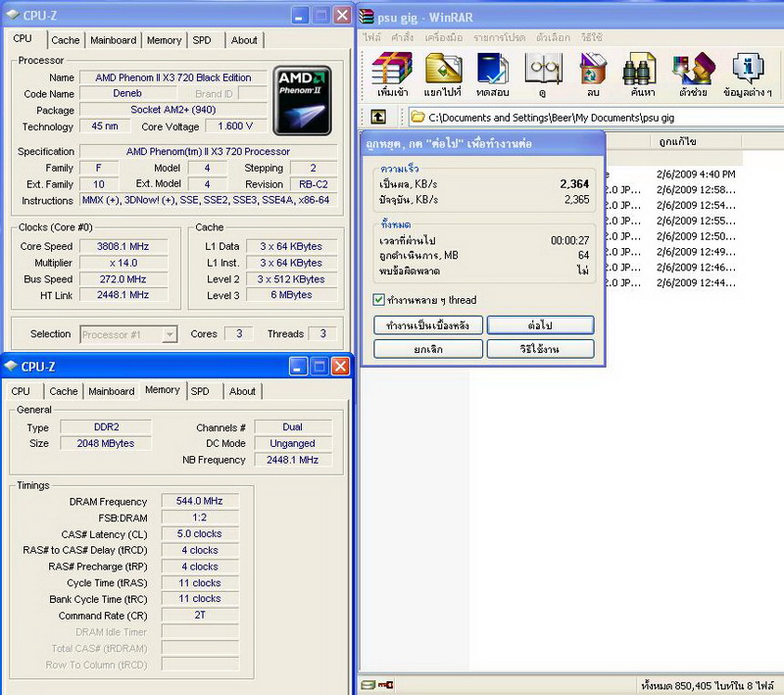Click the ต่อไป (Continue) button
The image size is (784, 695).
click(x=541, y=325)
